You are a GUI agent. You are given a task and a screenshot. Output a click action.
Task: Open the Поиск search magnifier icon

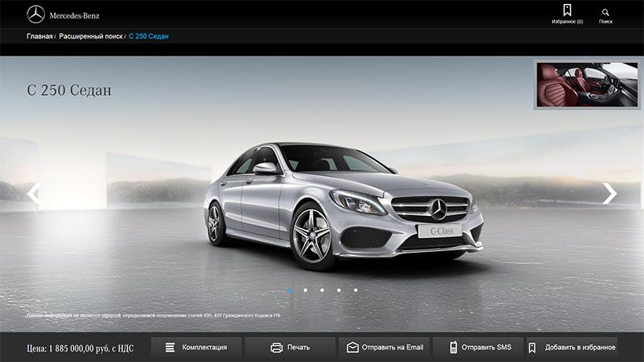pos(606,13)
